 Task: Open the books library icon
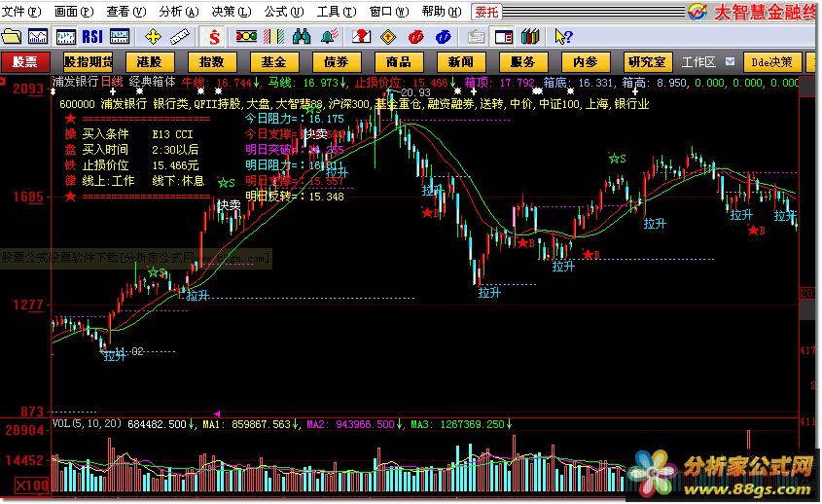point(530,37)
